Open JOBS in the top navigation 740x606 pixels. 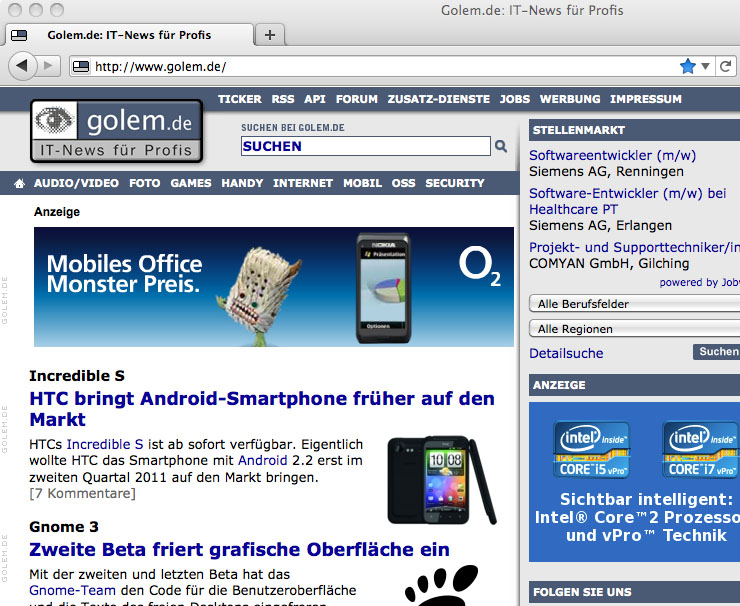515,99
